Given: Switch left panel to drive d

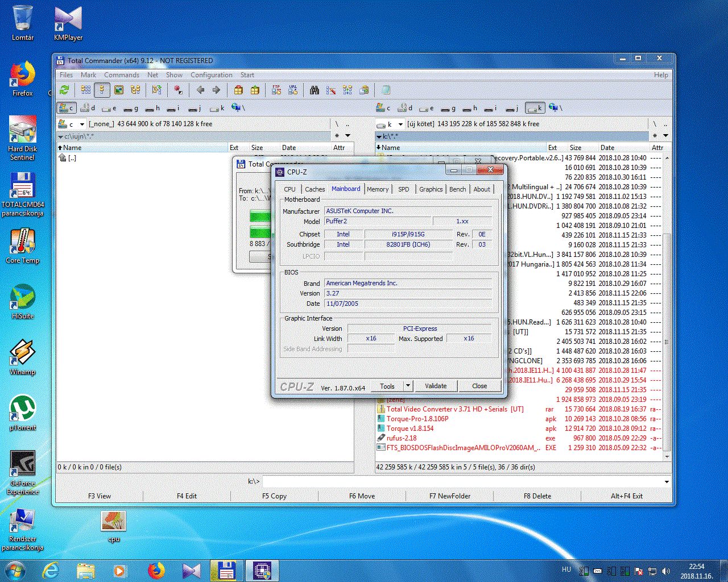Looking at the screenshot, I should [88, 107].
